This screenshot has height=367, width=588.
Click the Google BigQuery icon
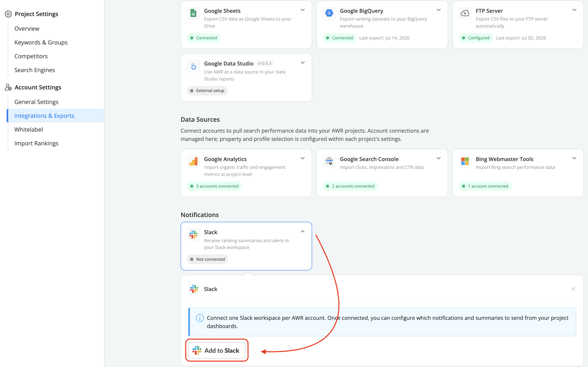pyautogui.click(x=329, y=13)
